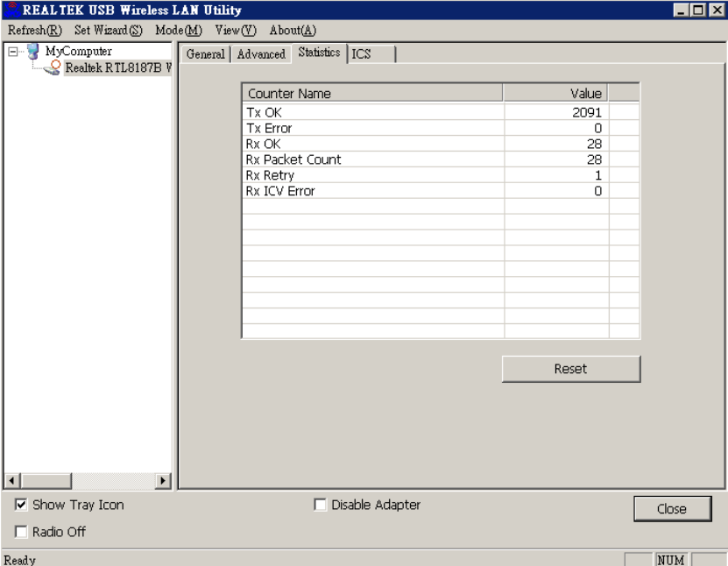
Task: Maximize the Realtek utility window
Action: [x=698, y=11]
